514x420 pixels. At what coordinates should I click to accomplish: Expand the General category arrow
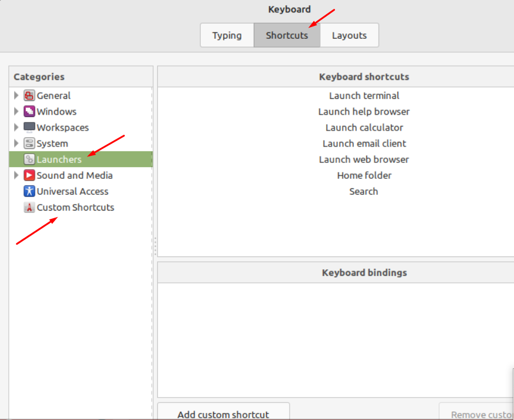pos(16,96)
